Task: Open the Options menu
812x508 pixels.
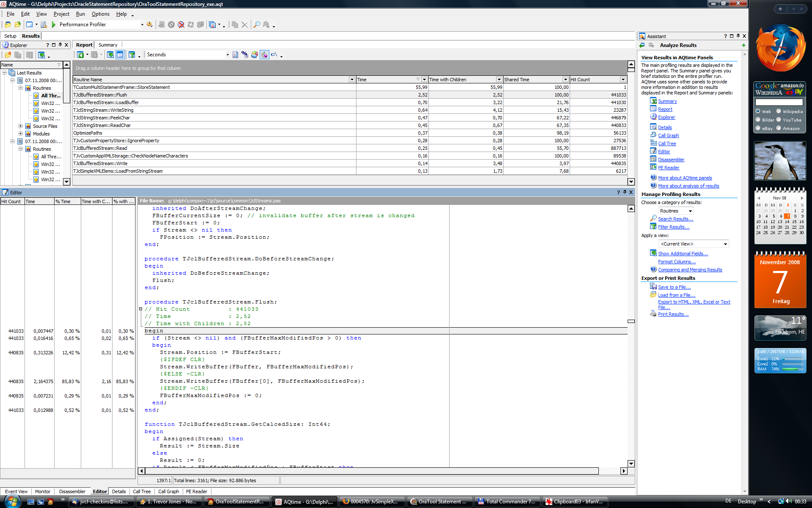Action: coord(100,14)
